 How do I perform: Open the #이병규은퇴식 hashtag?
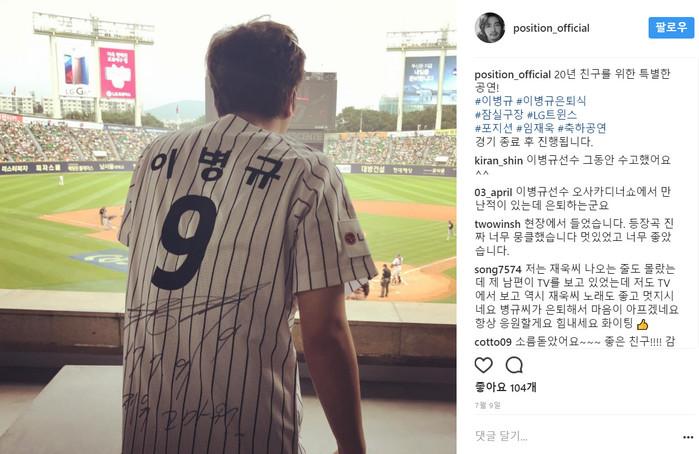click(551, 101)
